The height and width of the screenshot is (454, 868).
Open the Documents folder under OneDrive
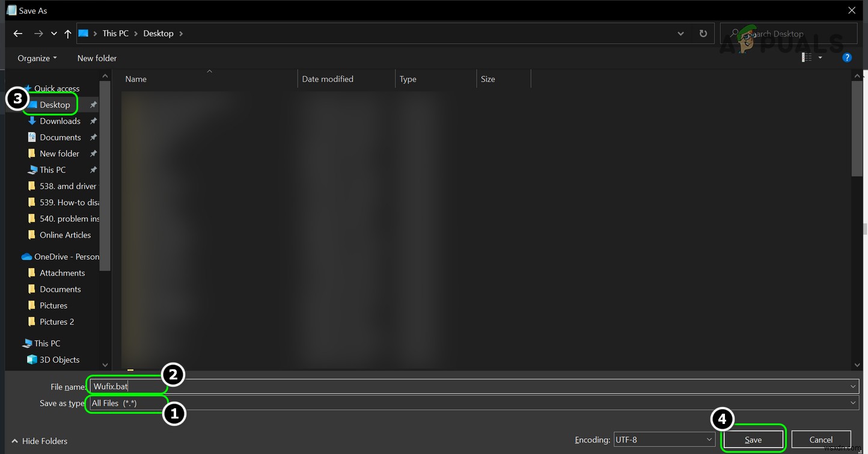coord(60,289)
